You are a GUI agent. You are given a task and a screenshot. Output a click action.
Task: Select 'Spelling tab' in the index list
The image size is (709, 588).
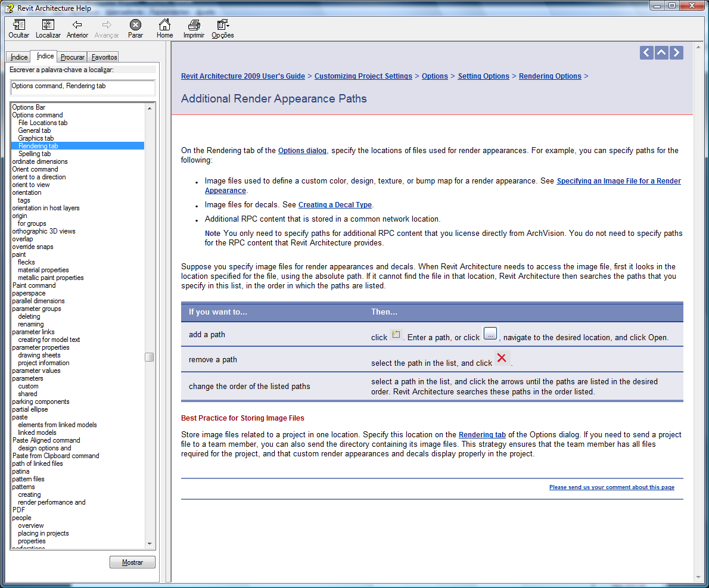coord(34,154)
